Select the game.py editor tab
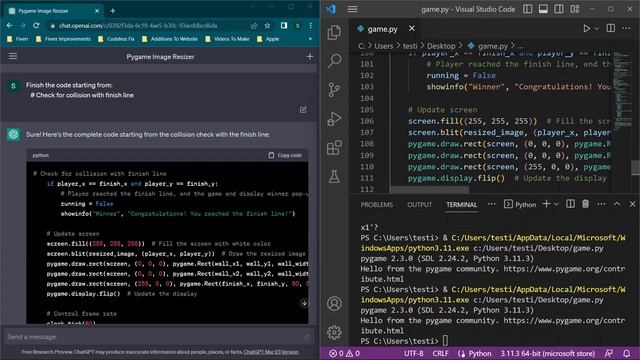640x360 pixels. click(x=382, y=29)
